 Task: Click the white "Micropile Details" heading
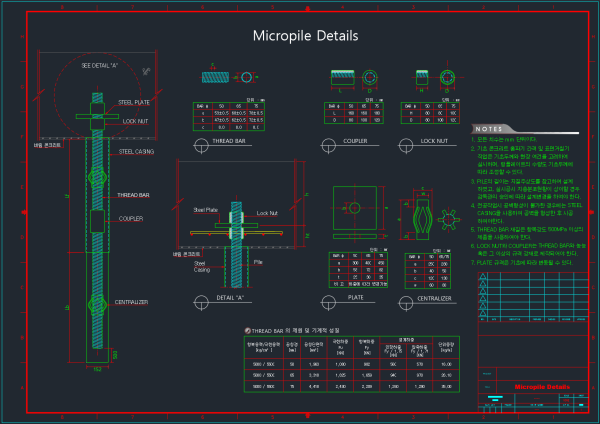[x=305, y=36]
